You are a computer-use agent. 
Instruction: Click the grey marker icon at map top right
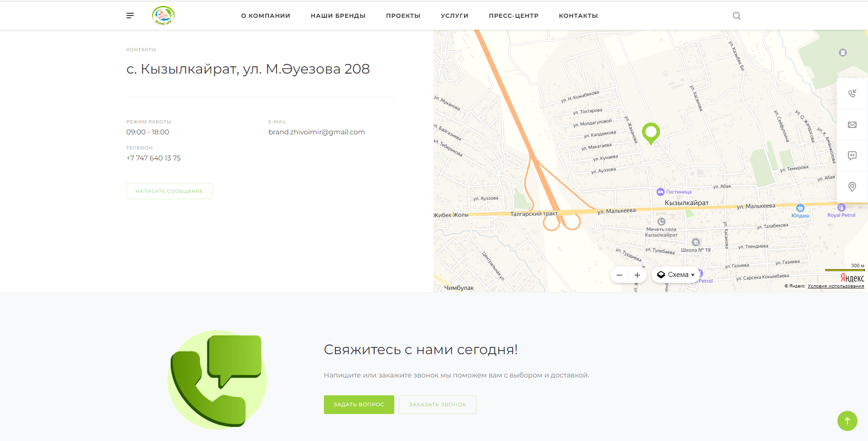coord(843,53)
